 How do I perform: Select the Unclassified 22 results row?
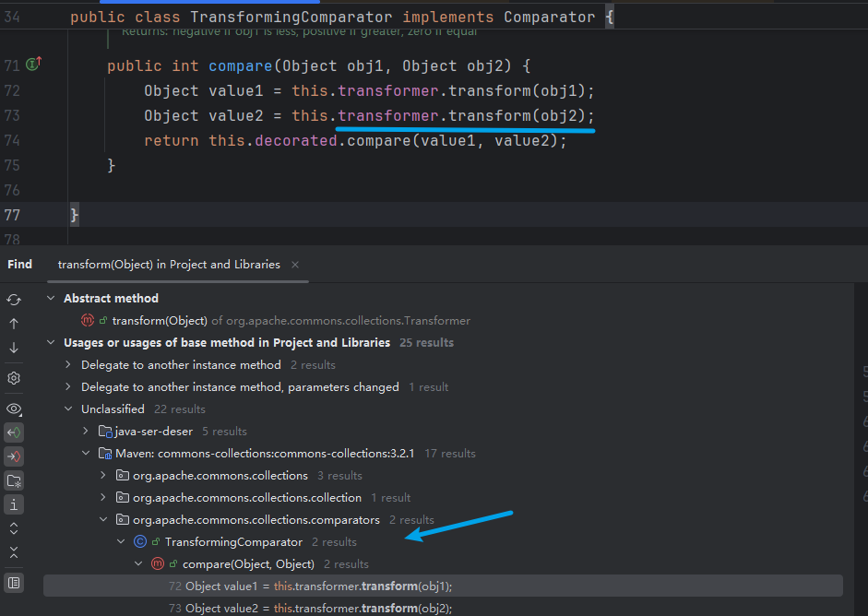[x=443, y=409]
